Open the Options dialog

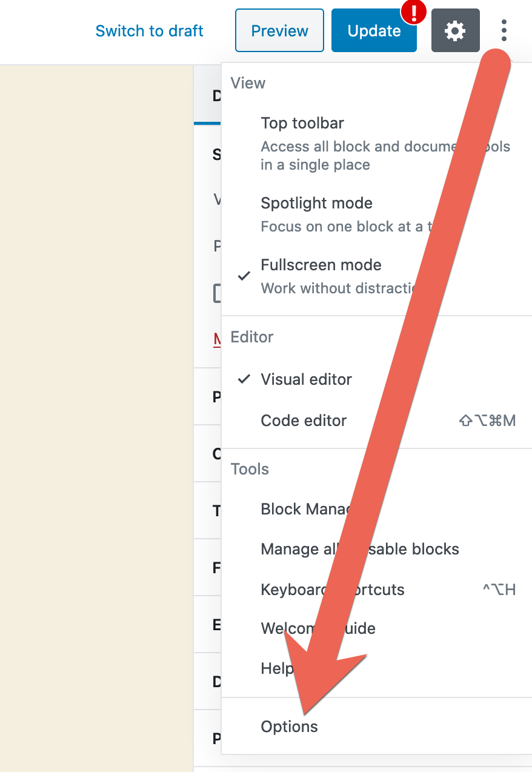click(289, 727)
